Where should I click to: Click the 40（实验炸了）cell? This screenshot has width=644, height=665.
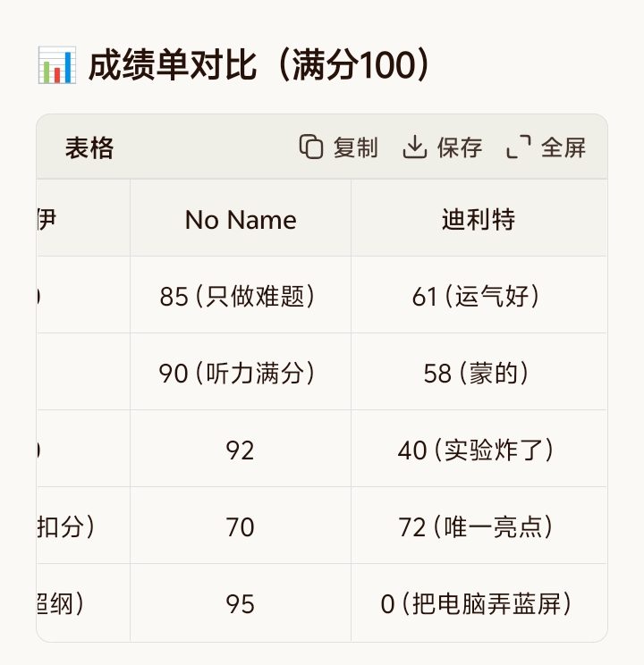479,450
